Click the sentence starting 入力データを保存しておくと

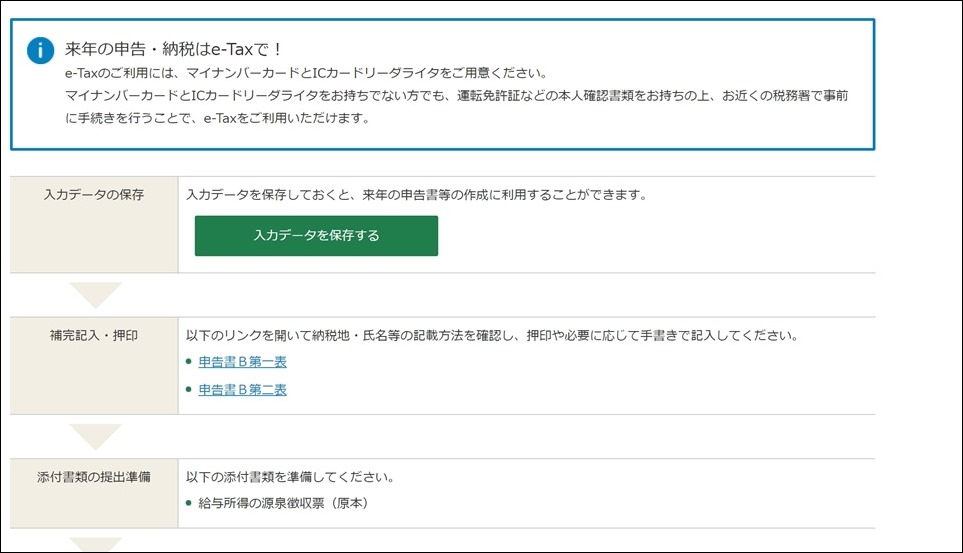point(416,195)
